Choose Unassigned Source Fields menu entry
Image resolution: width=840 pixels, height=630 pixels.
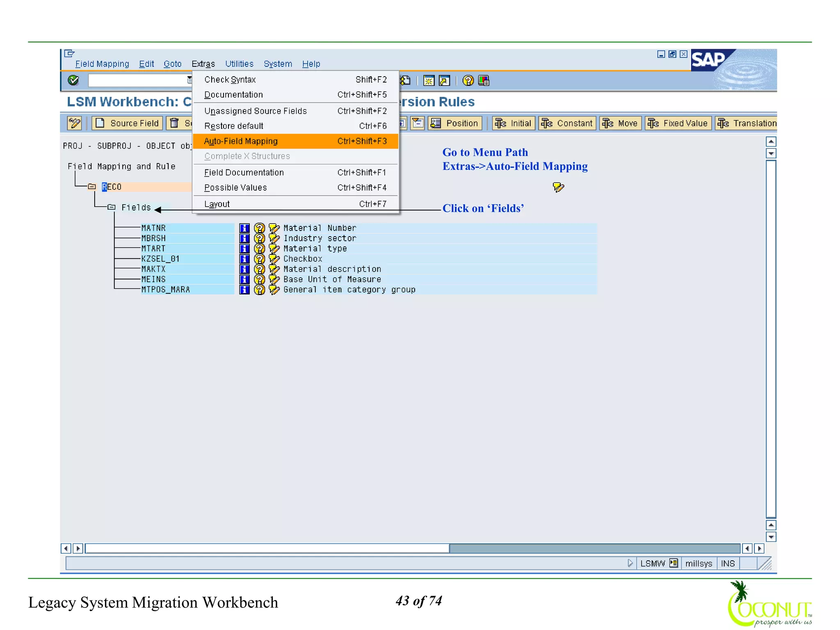[295, 111]
